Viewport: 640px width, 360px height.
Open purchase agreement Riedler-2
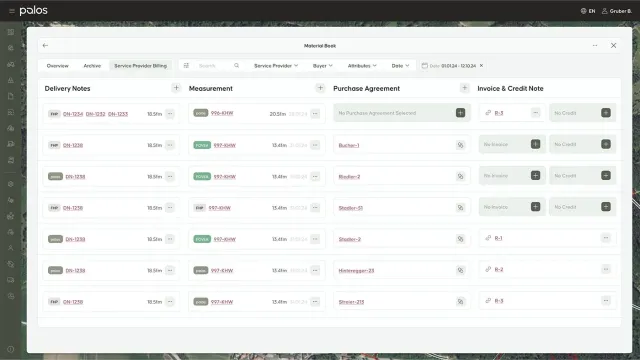click(x=349, y=177)
